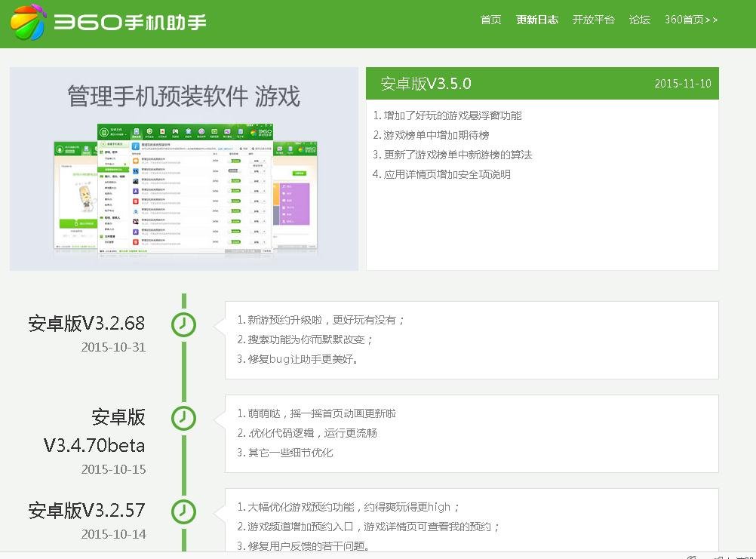Click the 360手机助手 colorful logo icon

28,22
